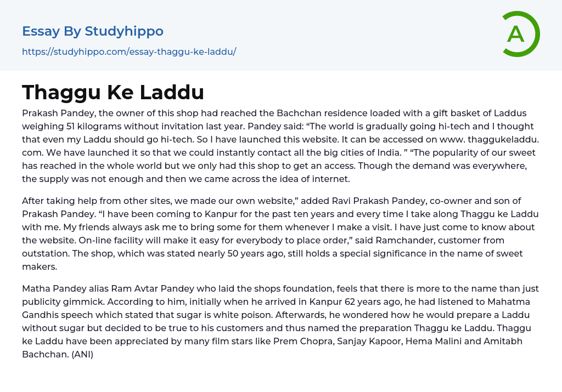The image size is (562, 392).
Task: Click the 'Thaggu Ke Laddu' essay title
Action: 113,92
